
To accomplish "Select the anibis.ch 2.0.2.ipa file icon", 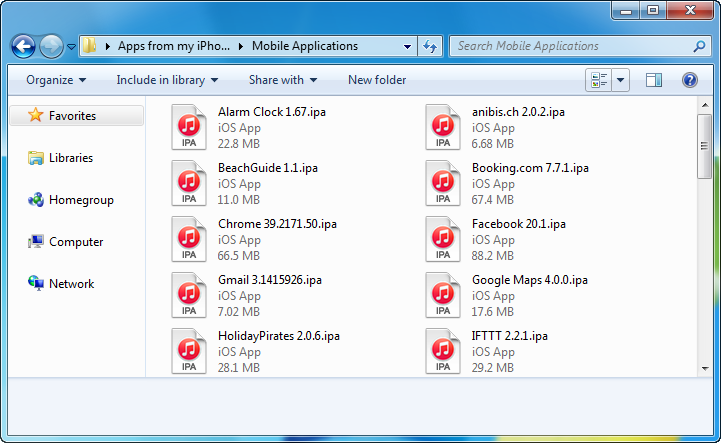I will (x=443, y=127).
